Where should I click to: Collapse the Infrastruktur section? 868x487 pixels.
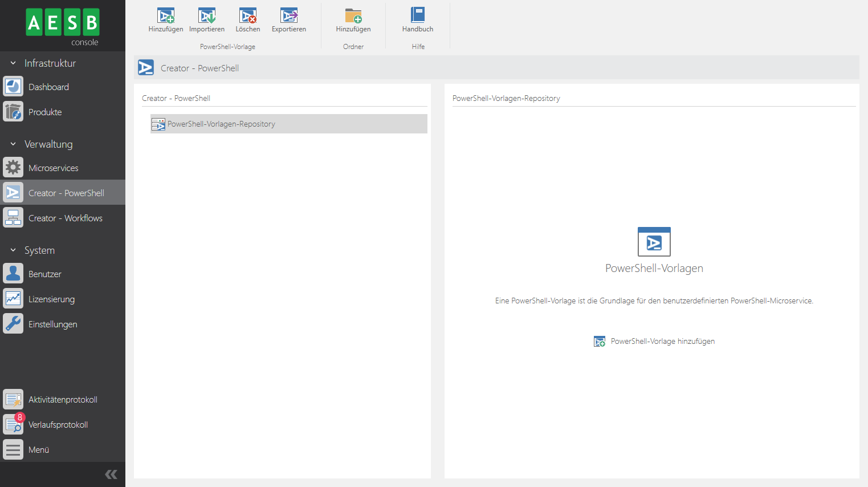tap(13, 63)
